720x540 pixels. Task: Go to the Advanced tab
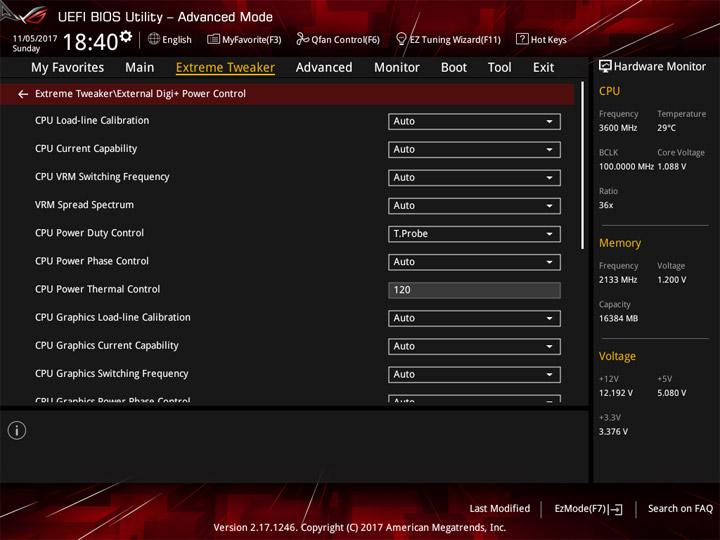324,68
